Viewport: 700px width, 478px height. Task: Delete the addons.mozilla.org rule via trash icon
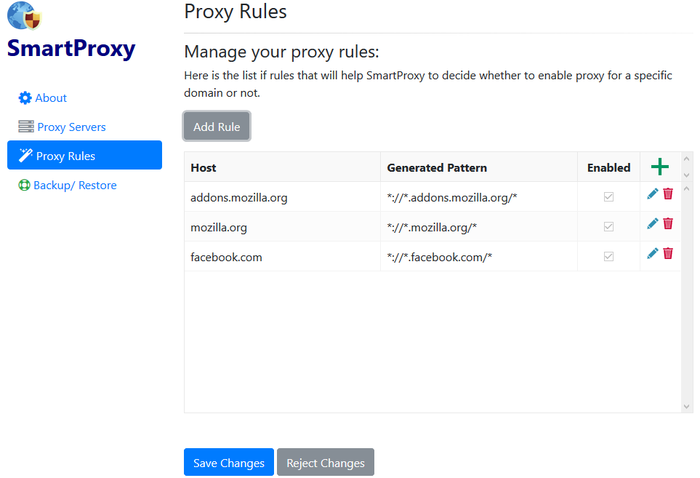[x=668, y=196]
